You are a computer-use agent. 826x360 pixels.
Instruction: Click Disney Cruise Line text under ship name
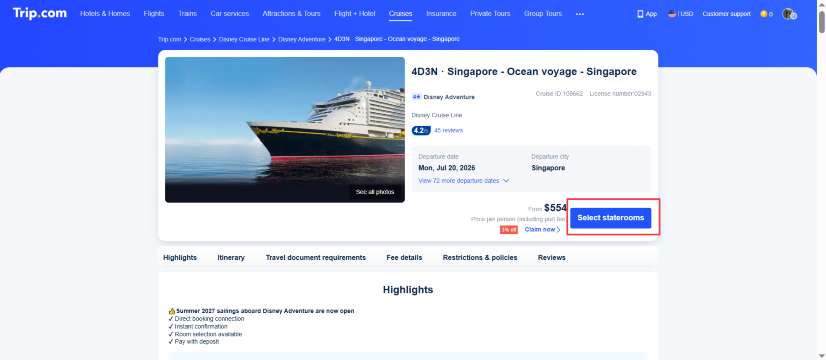pyautogui.click(x=437, y=115)
